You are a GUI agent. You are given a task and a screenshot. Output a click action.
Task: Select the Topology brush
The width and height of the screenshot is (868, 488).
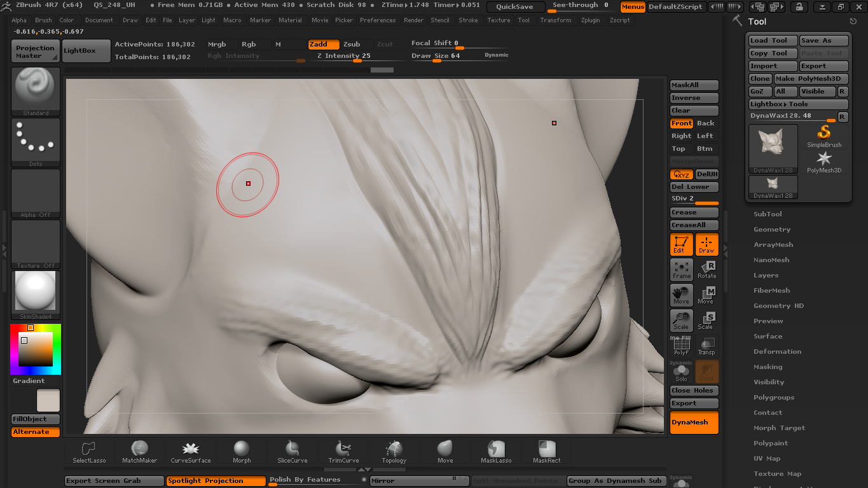point(394,452)
